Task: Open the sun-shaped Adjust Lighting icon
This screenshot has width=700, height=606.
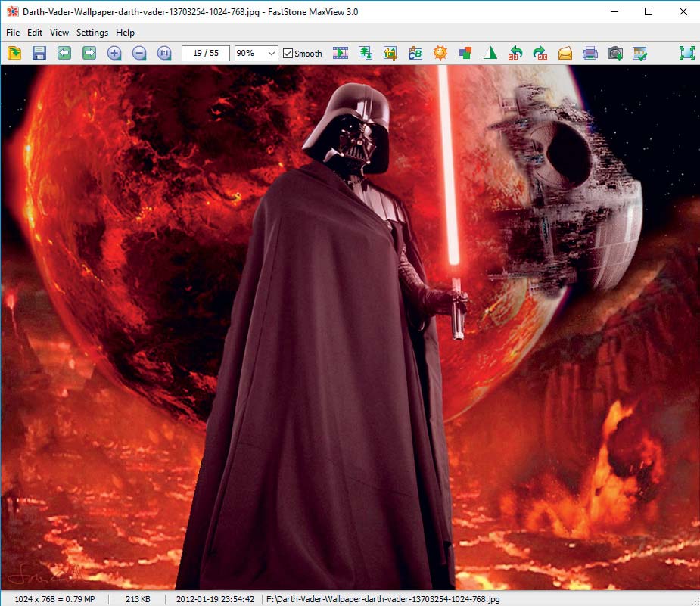Action: [x=440, y=53]
